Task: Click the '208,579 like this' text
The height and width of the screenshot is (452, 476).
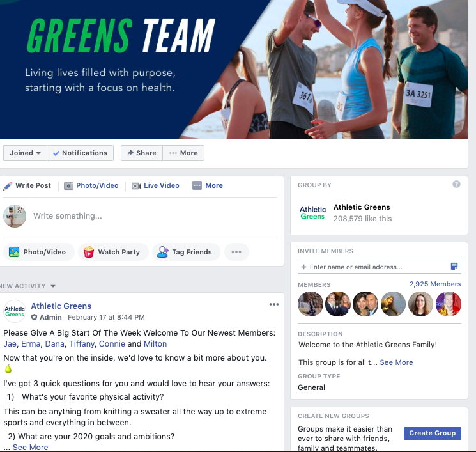Action: click(x=362, y=219)
